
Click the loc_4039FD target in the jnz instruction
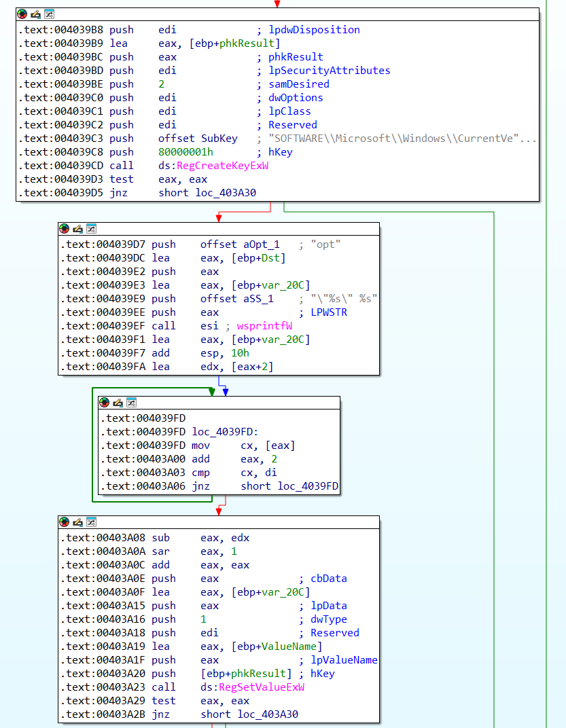coord(308,486)
